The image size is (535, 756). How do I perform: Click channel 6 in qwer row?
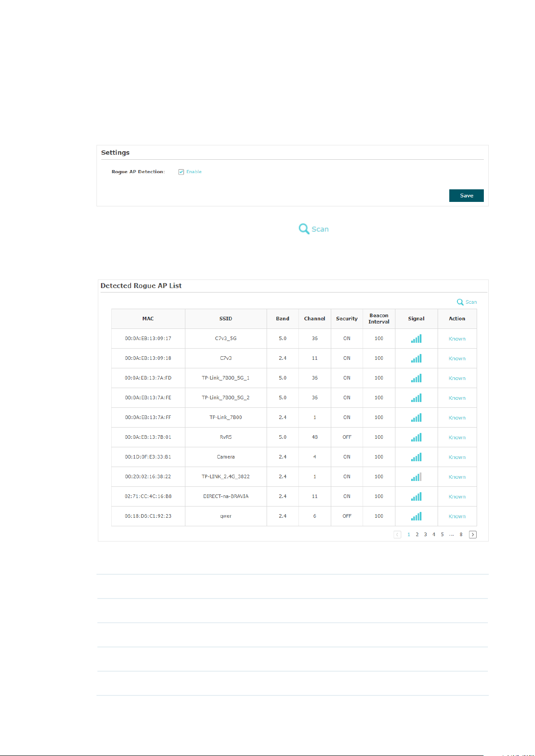point(315,516)
